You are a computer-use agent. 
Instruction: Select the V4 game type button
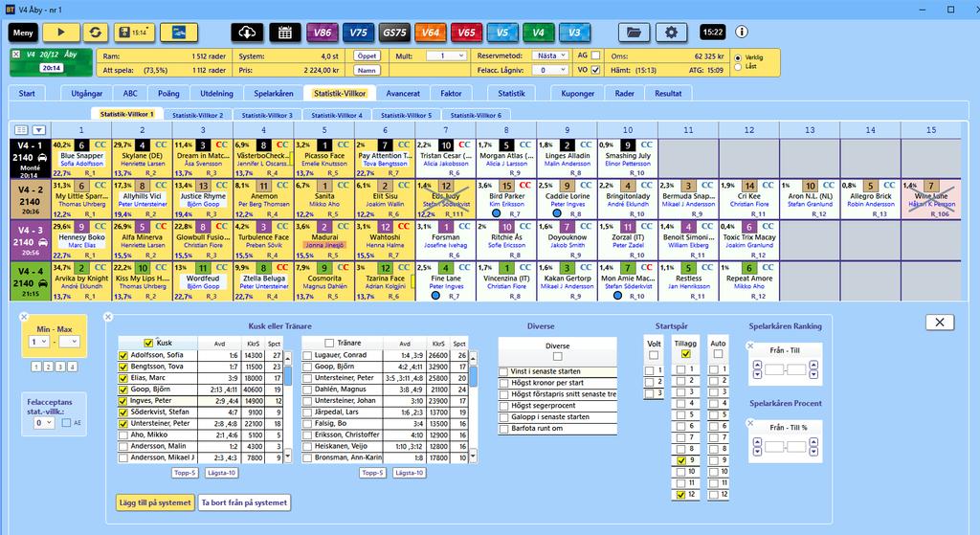click(538, 33)
